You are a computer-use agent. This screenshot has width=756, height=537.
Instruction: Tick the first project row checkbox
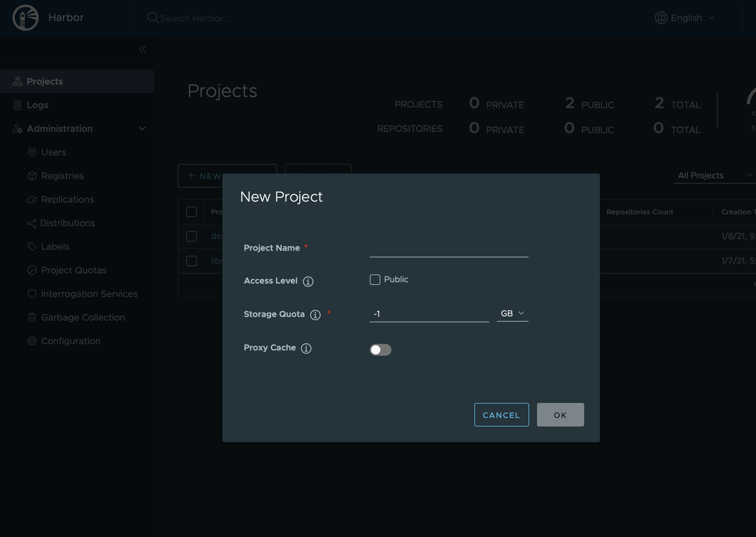[x=191, y=236]
